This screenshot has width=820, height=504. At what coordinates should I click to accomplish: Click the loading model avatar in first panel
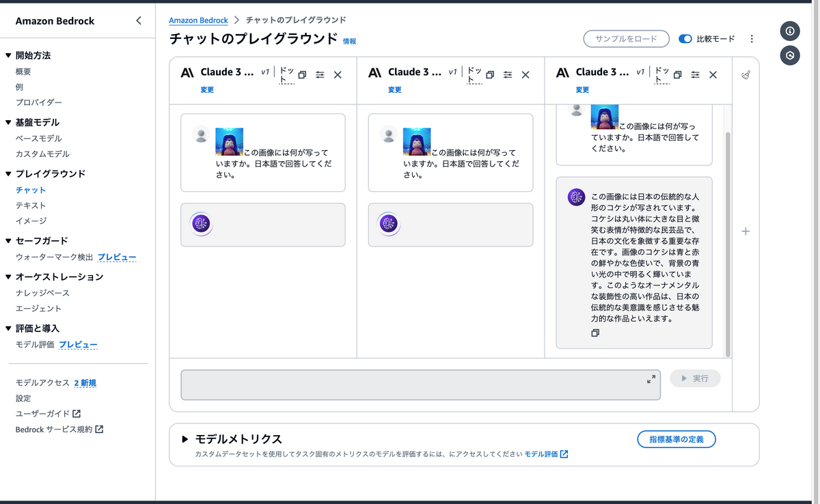[201, 224]
